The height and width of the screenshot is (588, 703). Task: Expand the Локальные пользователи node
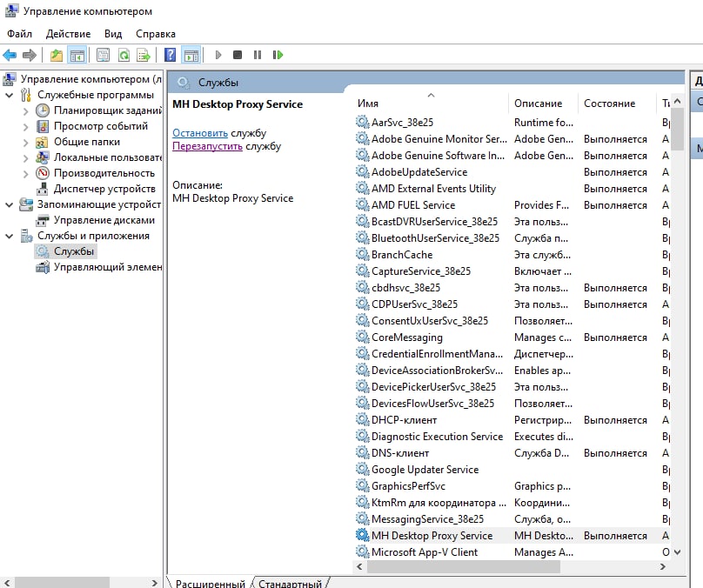click(25, 158)
